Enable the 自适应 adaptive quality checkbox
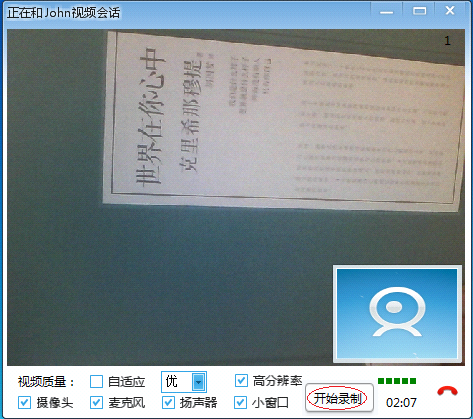The height and width of the screenshot is (419, 473). [x=96, y=381]
